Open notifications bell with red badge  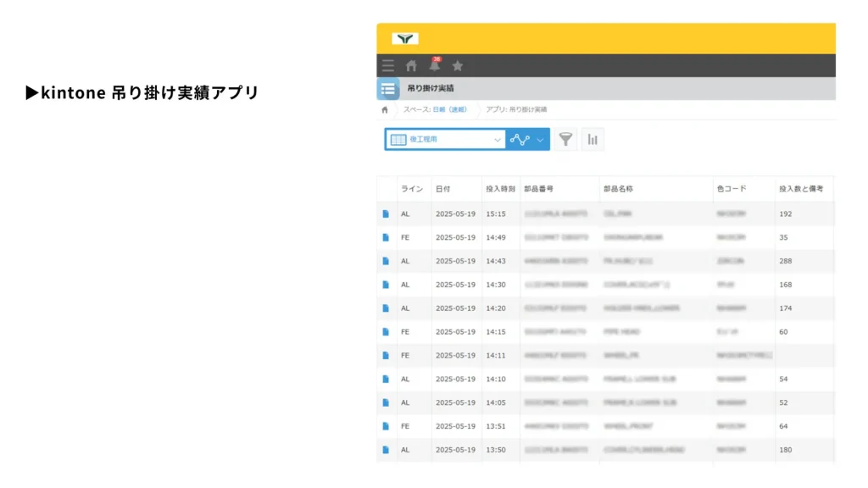435,65
